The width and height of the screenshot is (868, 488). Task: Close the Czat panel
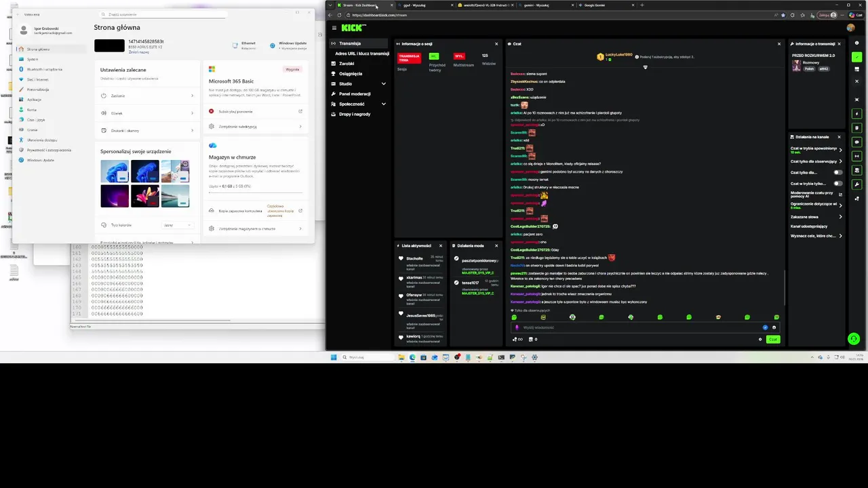pyautogui.click(x=778, y=44)
